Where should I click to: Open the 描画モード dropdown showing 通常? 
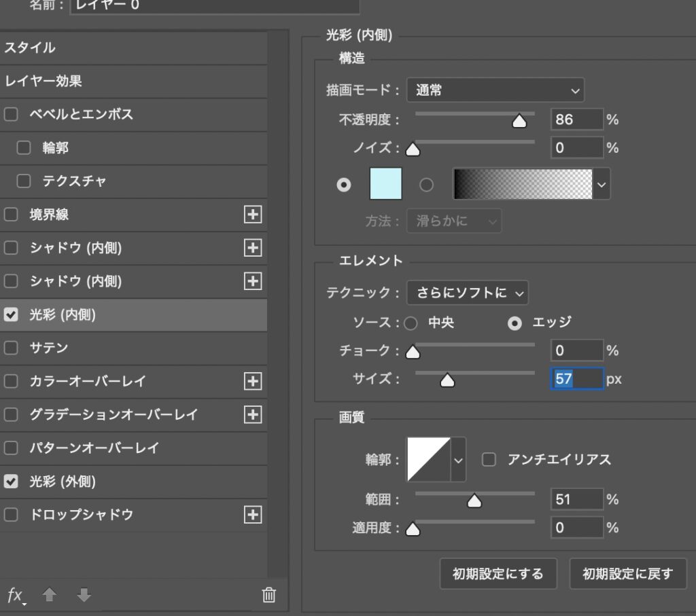[495, 90]
